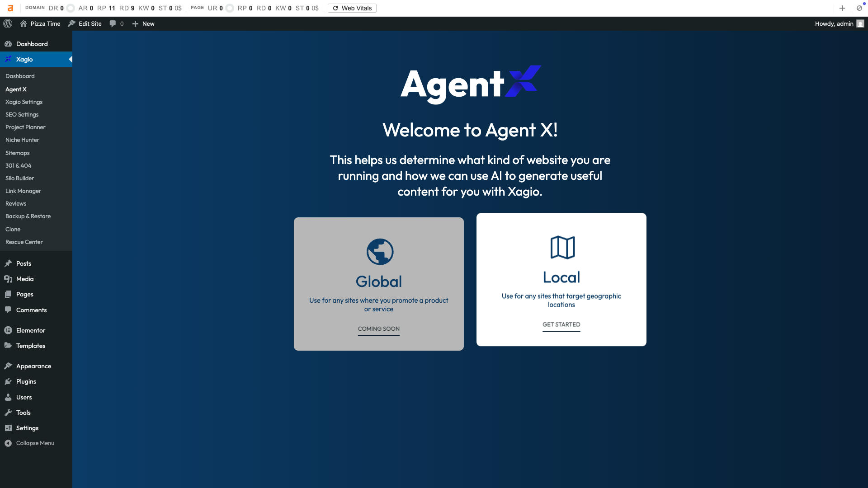Image resolution: width=868 pixels, height=488 pixels.
Task: Click the 'Welcome to Agent X!' heading
Action: pos(470,130)
